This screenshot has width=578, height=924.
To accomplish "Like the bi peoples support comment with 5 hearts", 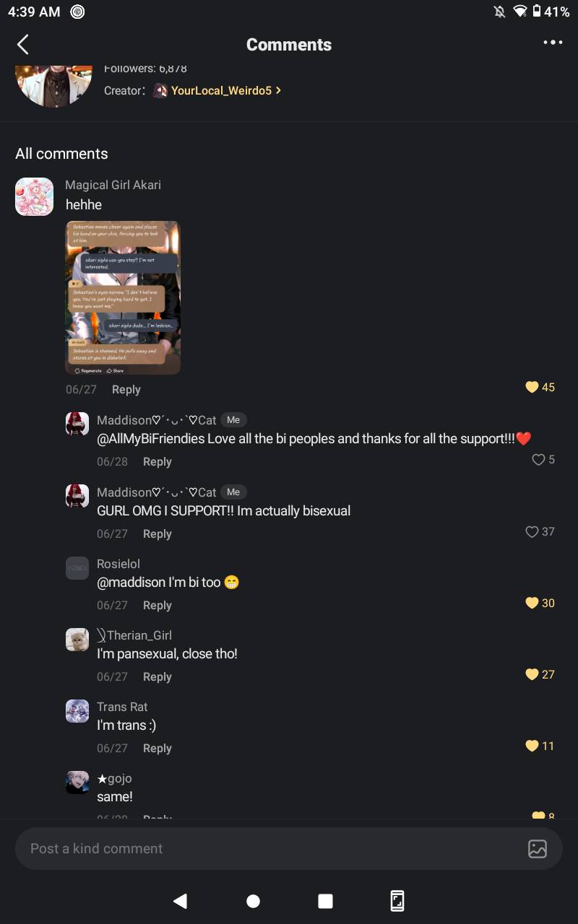I will pos(538,460).
